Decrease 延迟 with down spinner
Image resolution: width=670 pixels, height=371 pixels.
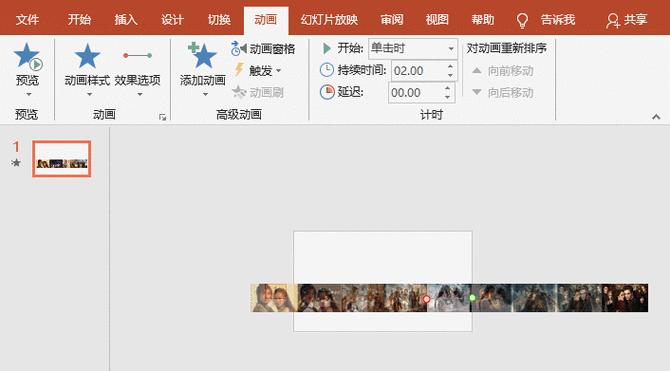(447, 97)
